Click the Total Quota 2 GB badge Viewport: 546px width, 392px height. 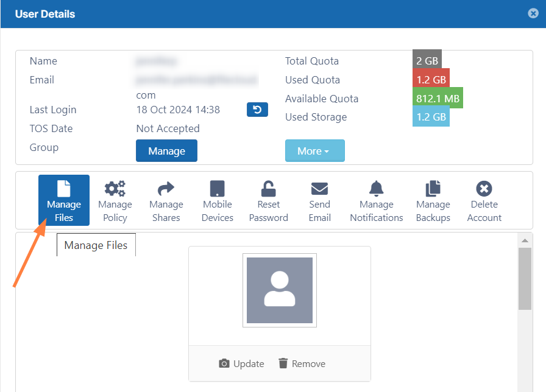[x=427, y=61]
